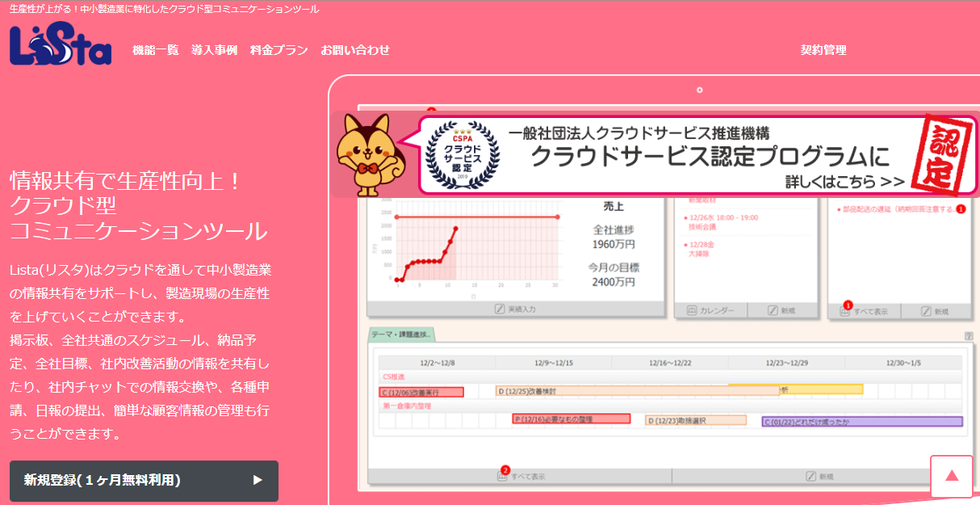The width and height of the screenshot is (980, 505).
Task: Open the 機能一覧 menu item
Action: click(156, 50)
